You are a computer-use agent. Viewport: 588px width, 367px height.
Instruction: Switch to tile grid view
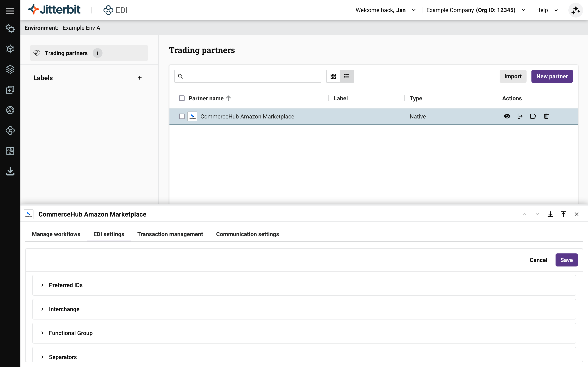coord(333,76)
